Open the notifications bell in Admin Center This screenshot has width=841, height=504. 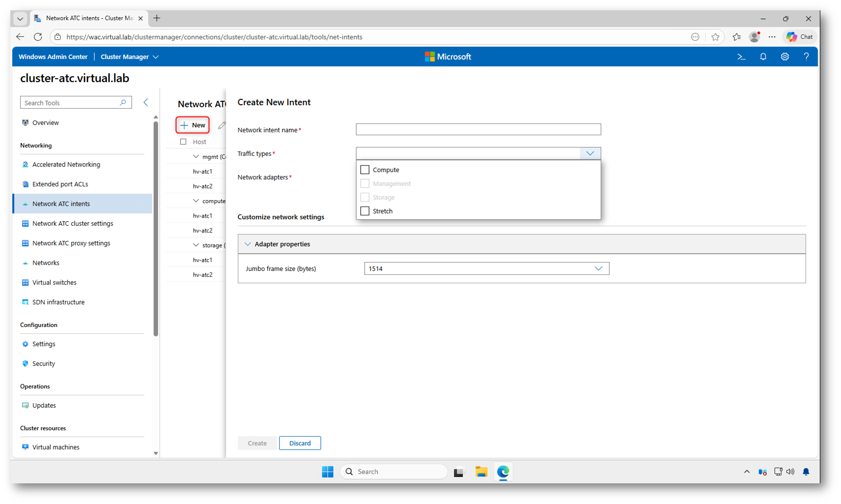click(763, 57)
